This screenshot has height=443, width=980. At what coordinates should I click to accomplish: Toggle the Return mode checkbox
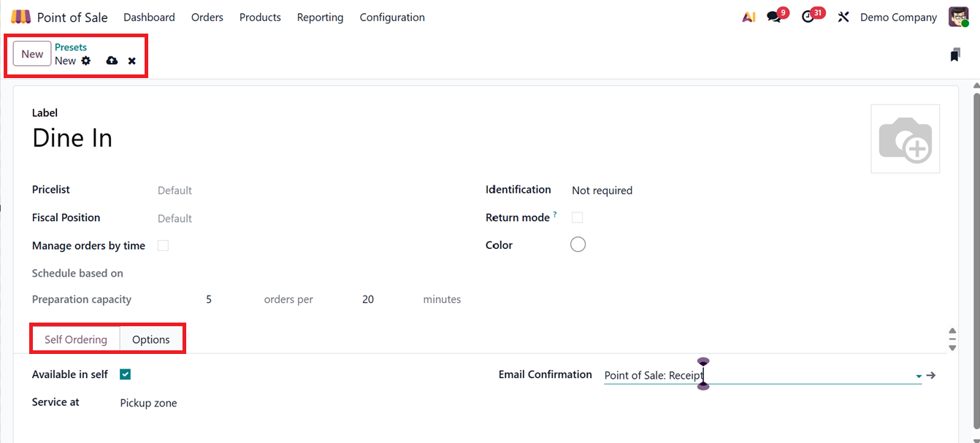click(x=578, y=217)
